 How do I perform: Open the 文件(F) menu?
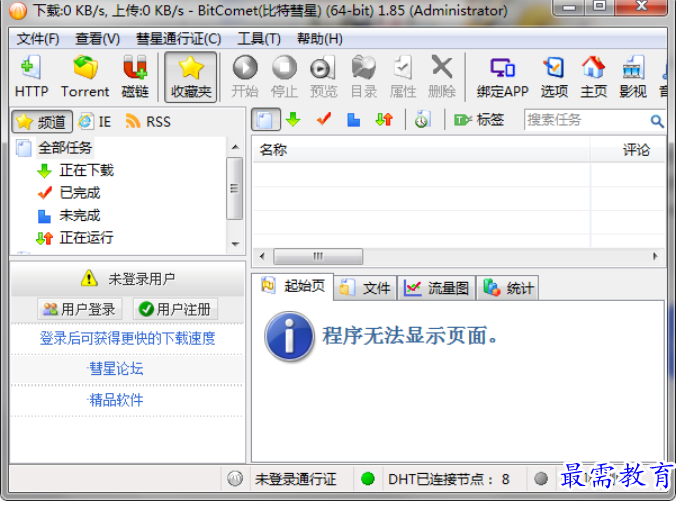click(38, 39)
